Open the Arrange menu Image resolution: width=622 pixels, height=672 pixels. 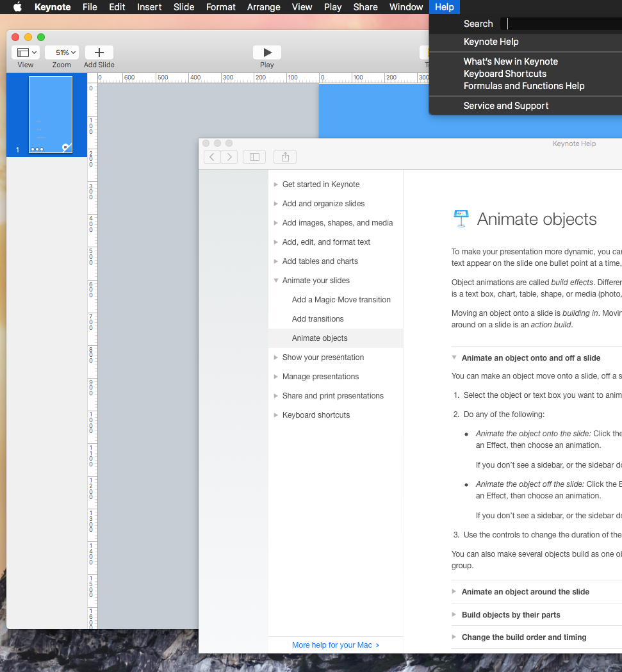coord(264,7)
